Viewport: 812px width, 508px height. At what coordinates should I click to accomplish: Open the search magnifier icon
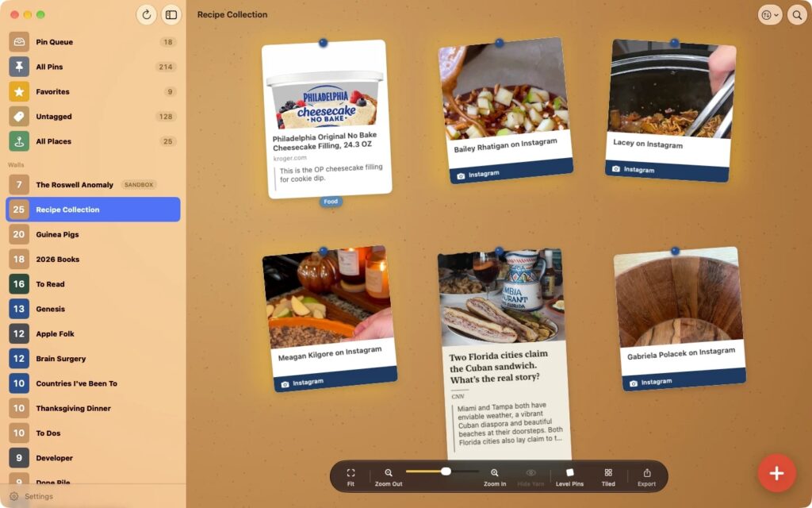tap(798, 15)
